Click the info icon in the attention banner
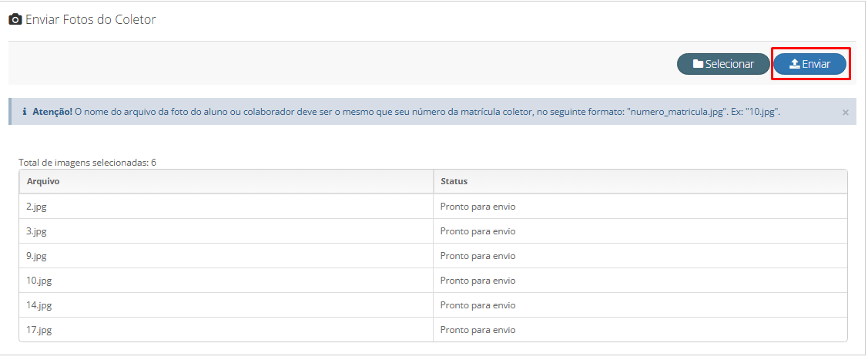The width and height of the screenshot is (868, 360). (x=25, y=112)
